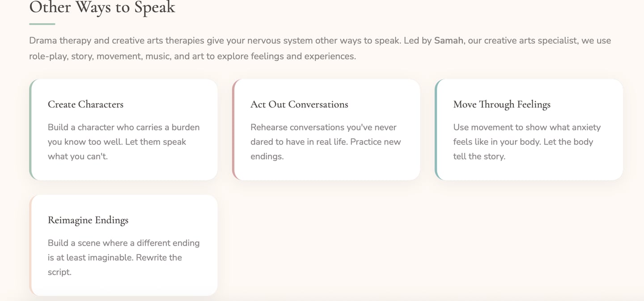Select the Act Out Conversations card title
This screenshot has height=301, width=644.
[x=299, y=104]
